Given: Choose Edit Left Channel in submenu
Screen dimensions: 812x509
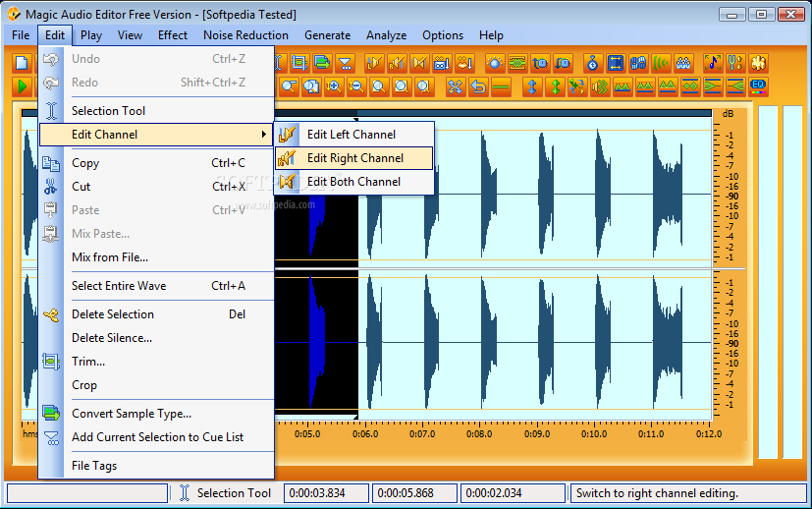Looking at the screenshot, I should click(354, 135).
